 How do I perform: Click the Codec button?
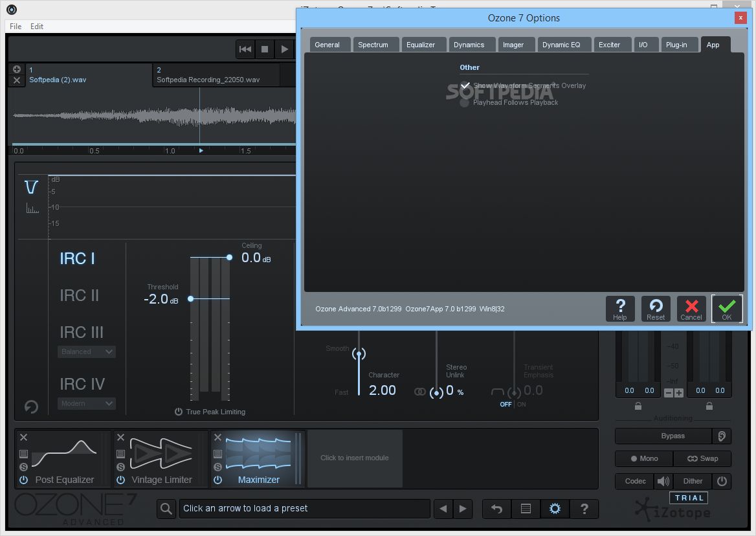(635, 481)
